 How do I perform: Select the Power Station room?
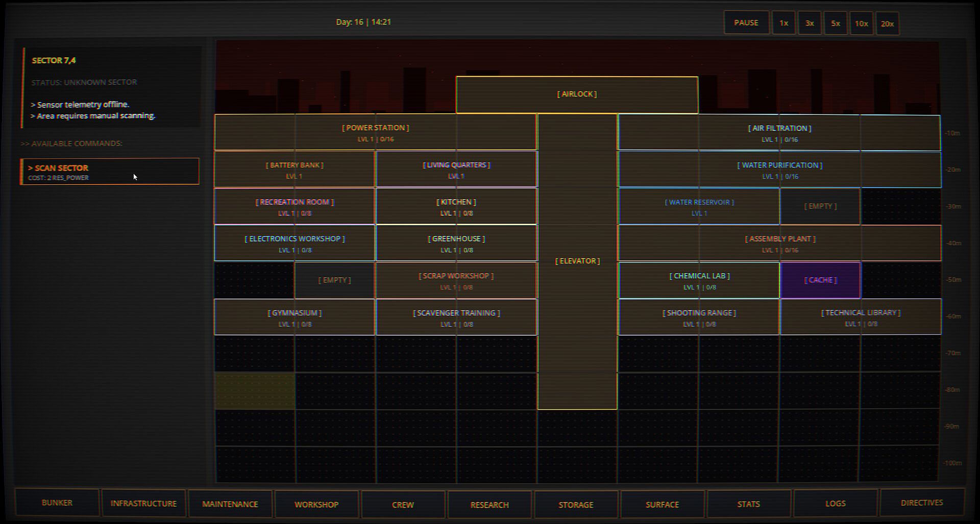click(x=375, y=132)
